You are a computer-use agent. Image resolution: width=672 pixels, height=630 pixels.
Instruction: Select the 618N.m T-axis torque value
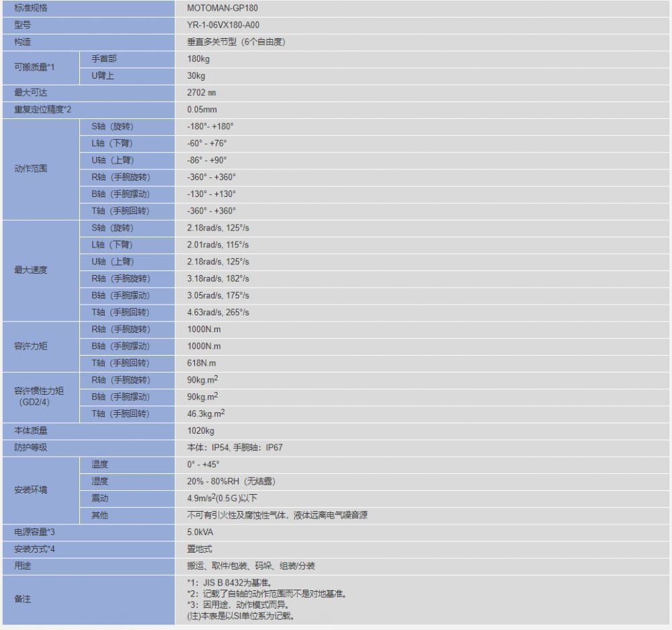coord(202,363)
